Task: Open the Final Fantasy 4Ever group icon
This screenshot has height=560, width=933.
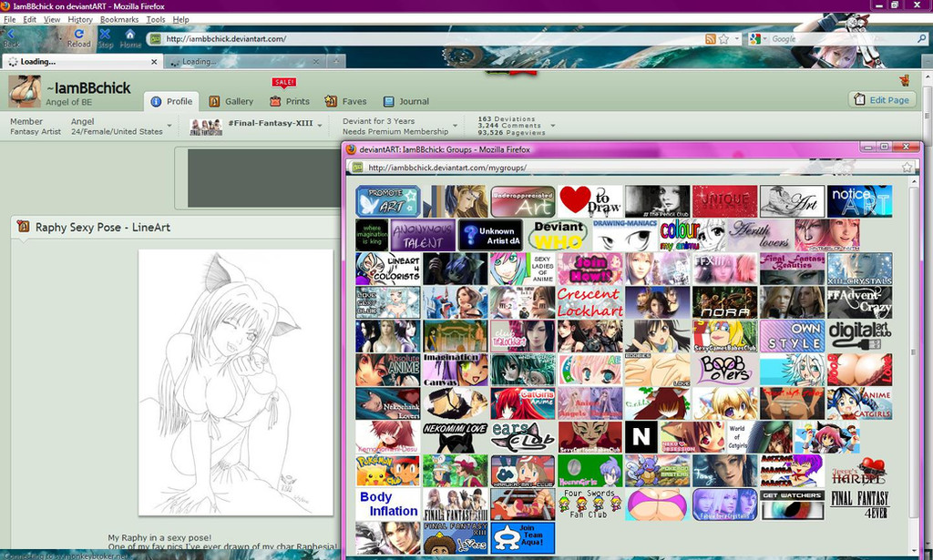Action: pyautogui.click(x=859, y=504)
